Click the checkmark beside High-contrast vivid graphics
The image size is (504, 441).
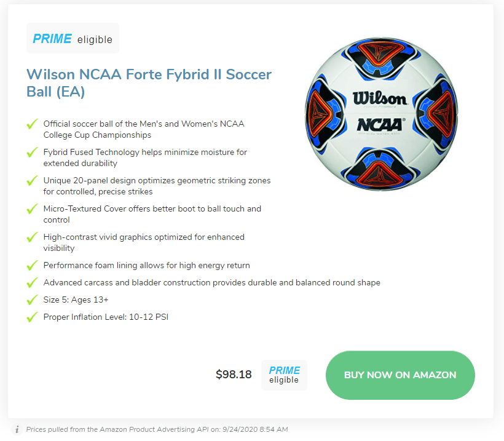coord(32,237)
